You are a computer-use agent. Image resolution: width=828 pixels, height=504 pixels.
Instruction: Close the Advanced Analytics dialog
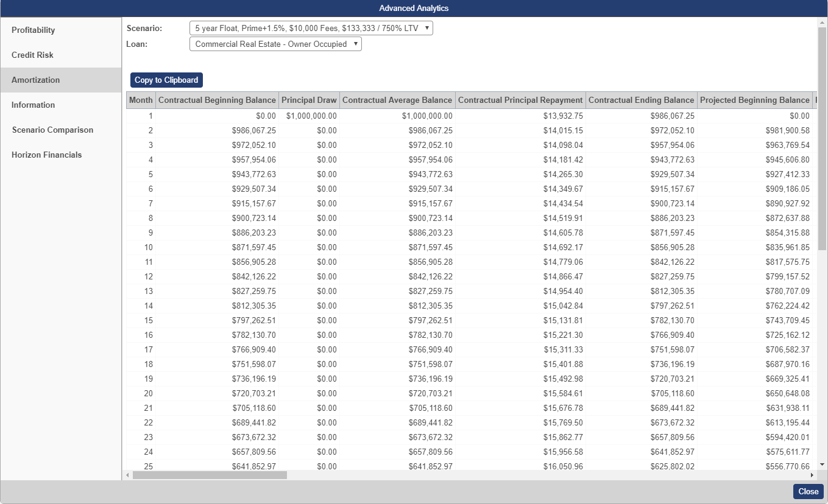809,491
